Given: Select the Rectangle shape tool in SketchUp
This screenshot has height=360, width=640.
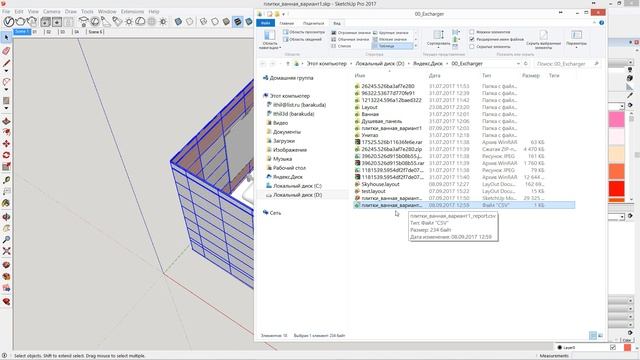Looking at the screenshot, I should click(6, 101).
